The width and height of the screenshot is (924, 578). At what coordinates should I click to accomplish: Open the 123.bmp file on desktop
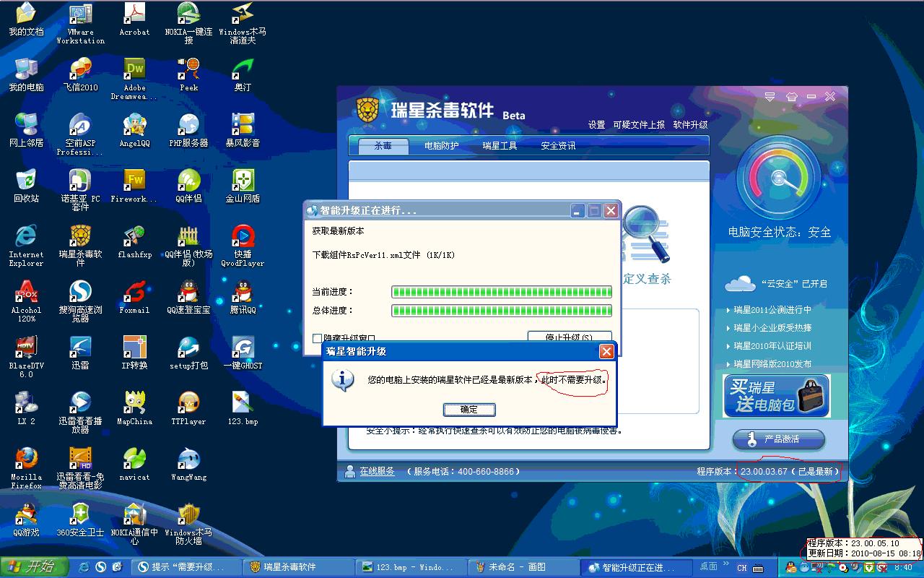[243, 404]
